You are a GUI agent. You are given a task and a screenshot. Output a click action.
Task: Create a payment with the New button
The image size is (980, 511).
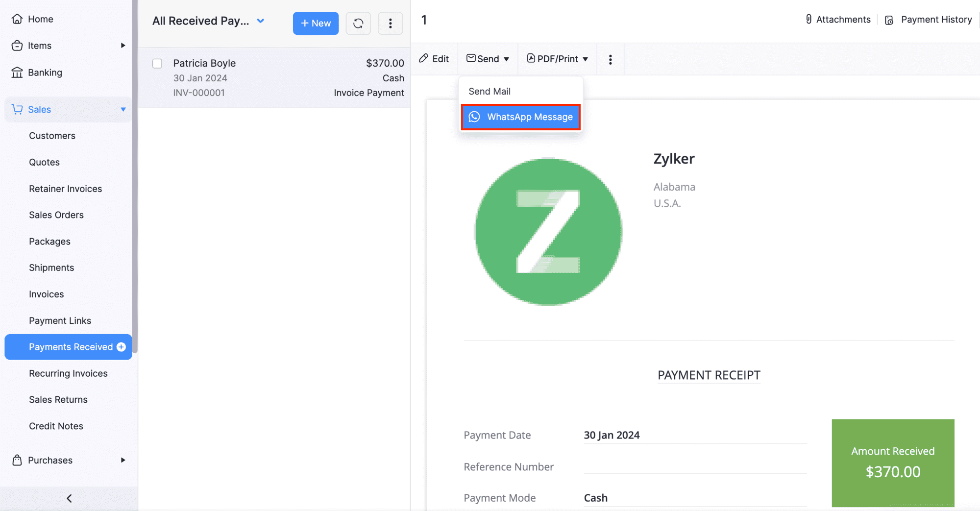point(316,23)
